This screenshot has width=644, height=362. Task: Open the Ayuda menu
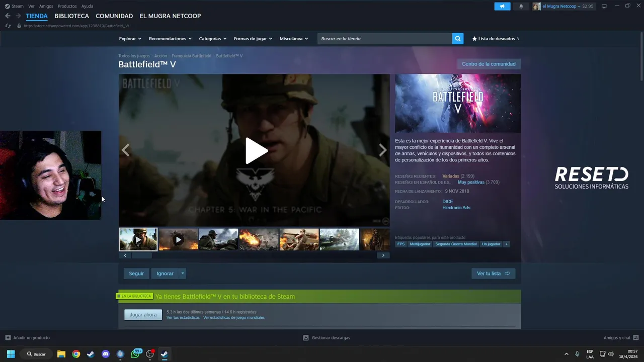click(x=87, y=6)
